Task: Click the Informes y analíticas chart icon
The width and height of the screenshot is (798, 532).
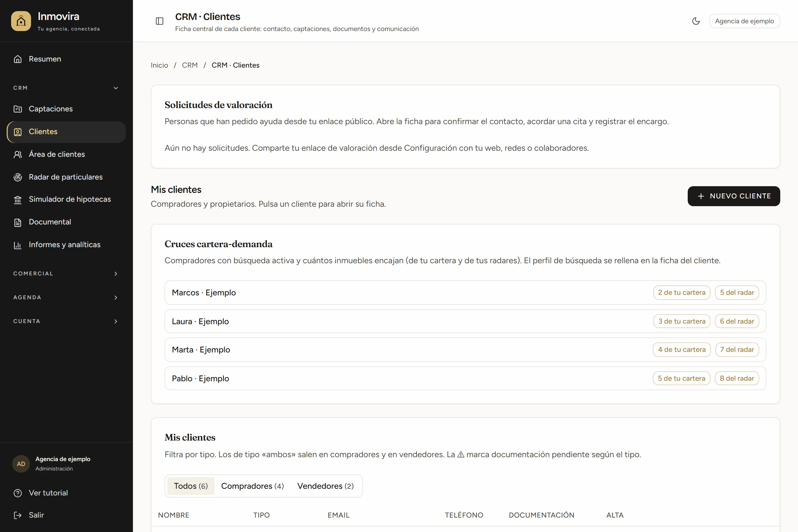Action: [x=18, y=245]
